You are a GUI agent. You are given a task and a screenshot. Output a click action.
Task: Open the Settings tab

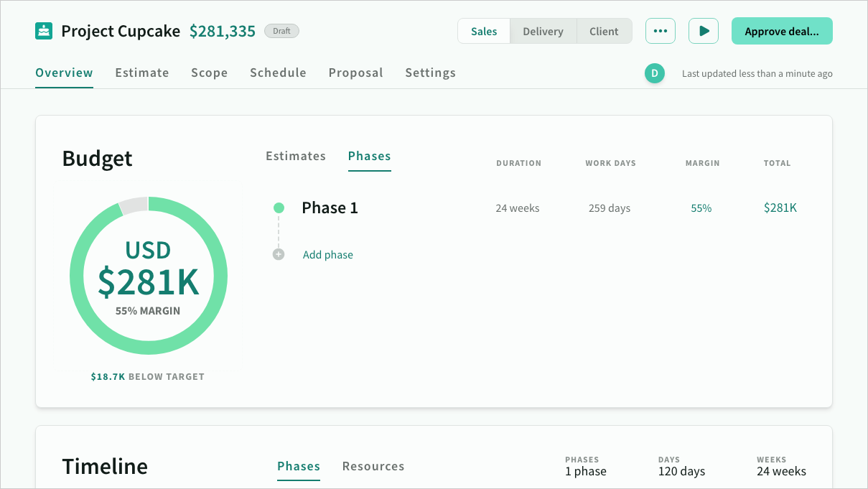click(430, 73)
